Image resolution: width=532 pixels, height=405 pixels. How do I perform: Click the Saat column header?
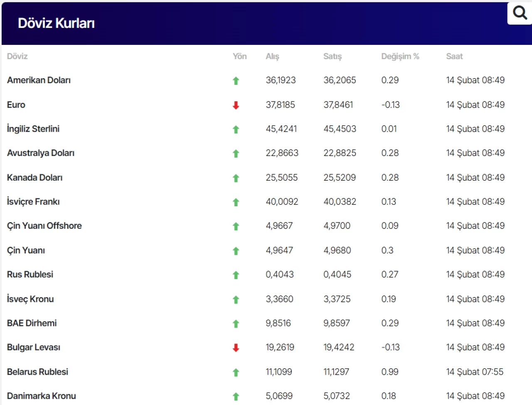[x=454, y=57]
